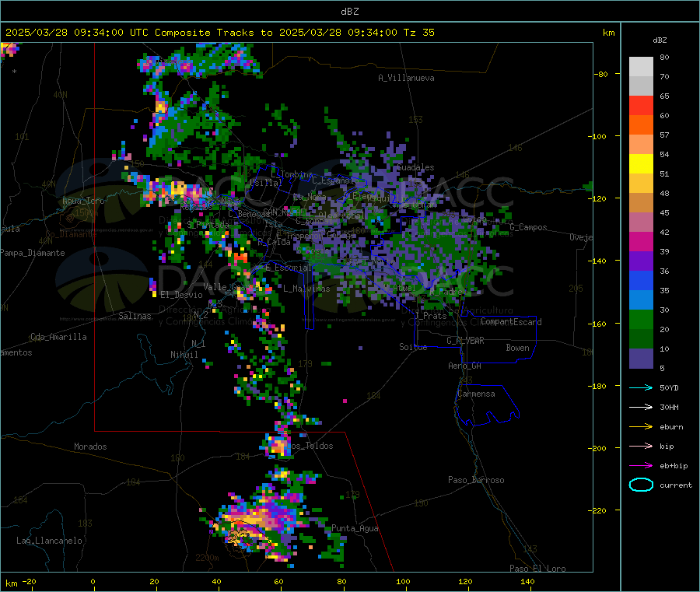This screenshot has width=700, height=592.
Task: Click the pink bip arrow in legend
Action: pos(641,446)
